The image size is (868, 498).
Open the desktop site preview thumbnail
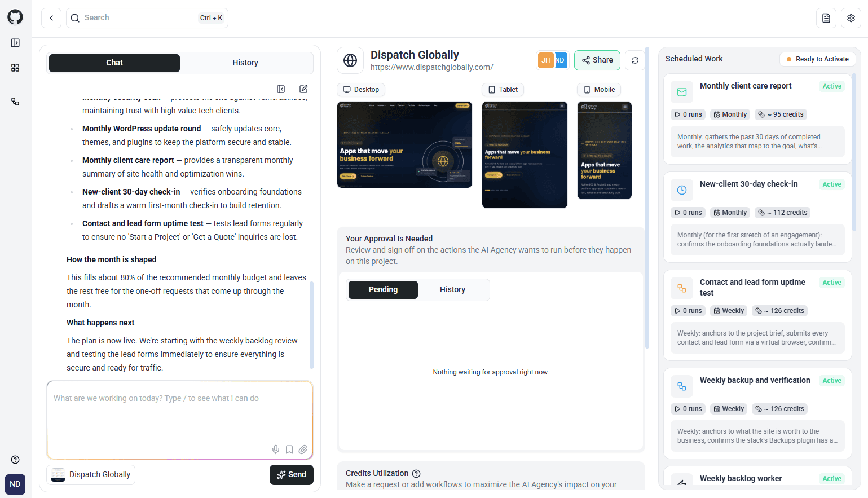click(404, 144)
